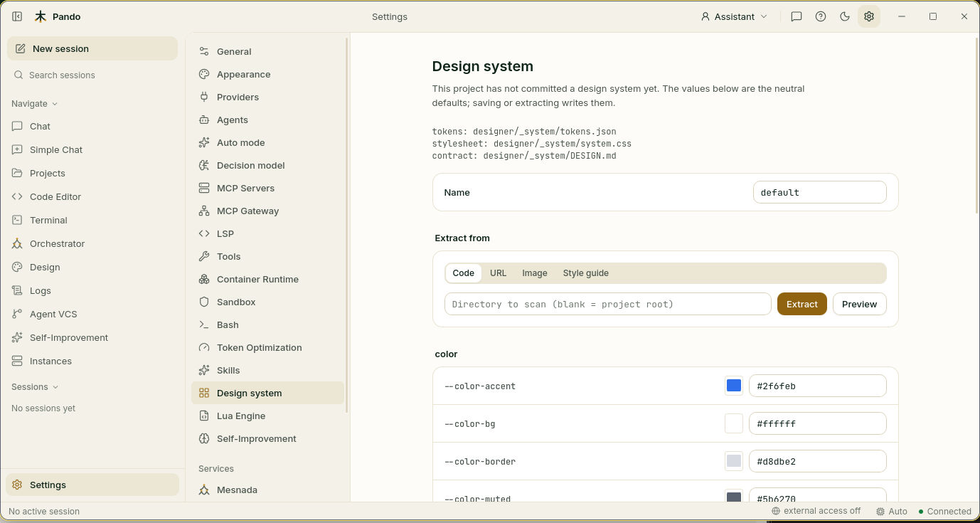The image size is (980, 523).
Task: Open MCP Servers settings
Action: click(x=267, y=188)
